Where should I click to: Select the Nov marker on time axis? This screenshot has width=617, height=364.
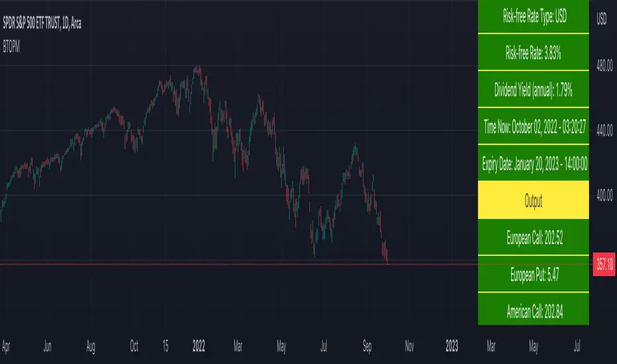(x=409, y=345)
